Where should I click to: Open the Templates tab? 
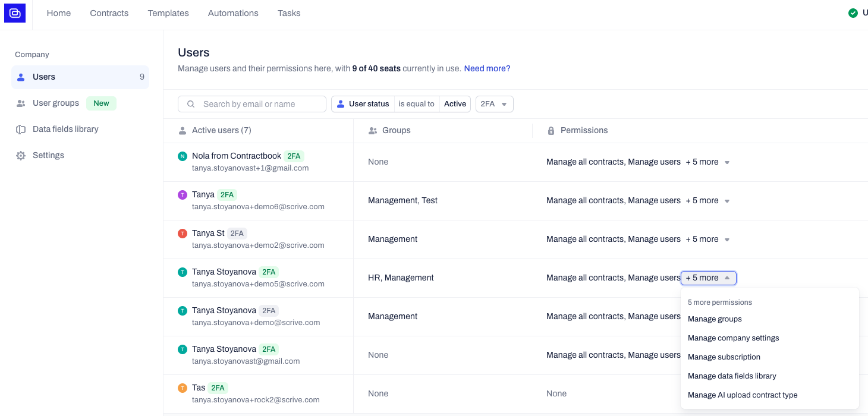click(168, 13)
